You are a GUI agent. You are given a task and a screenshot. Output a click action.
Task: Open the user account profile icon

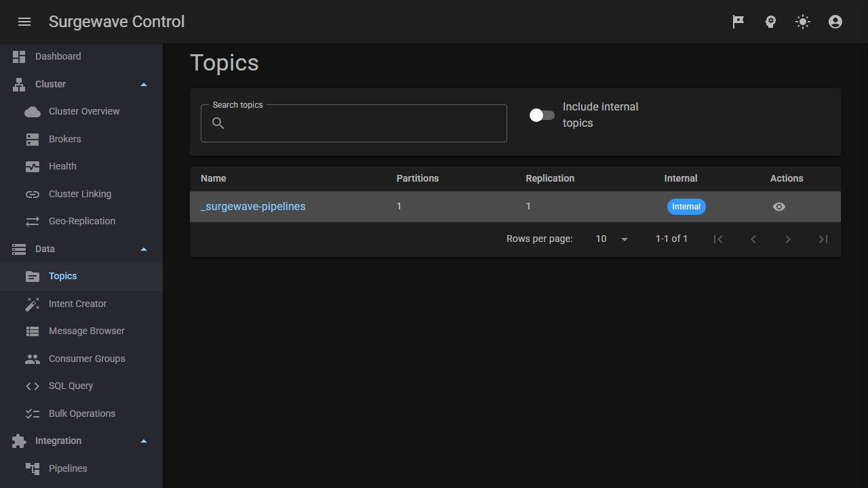pyautogui.click(x=835, y=22)
